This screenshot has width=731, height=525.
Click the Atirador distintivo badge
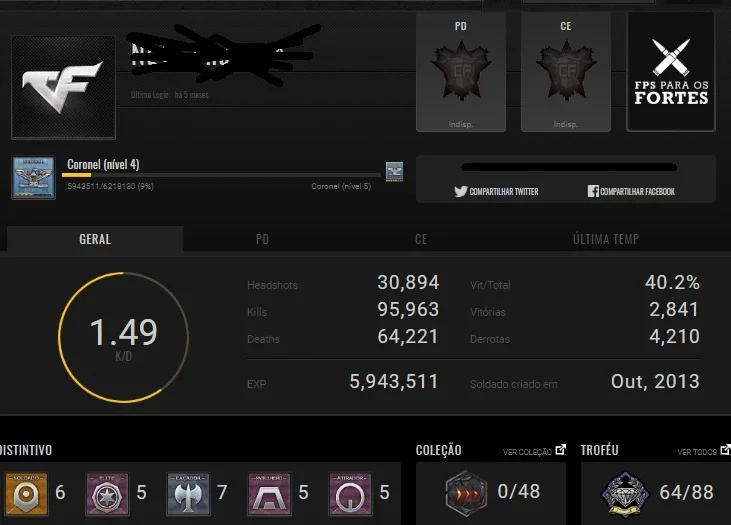pos(350,494)
